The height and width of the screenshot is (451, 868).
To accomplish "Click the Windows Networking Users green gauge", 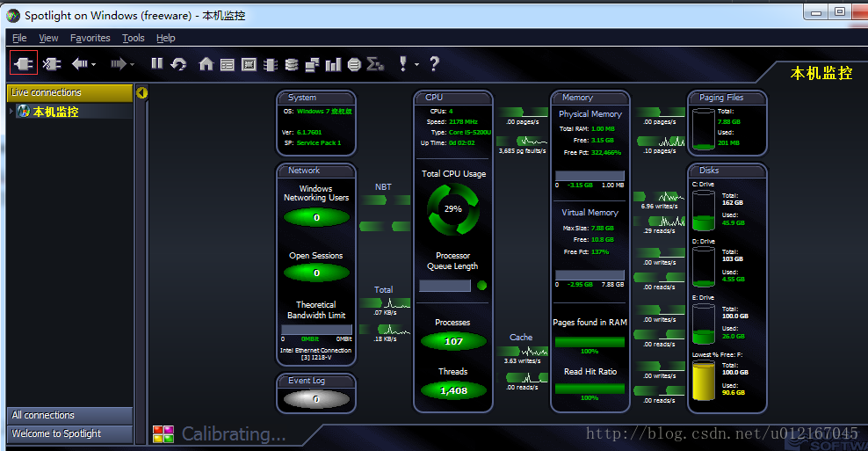I will (x=316, y=217).
